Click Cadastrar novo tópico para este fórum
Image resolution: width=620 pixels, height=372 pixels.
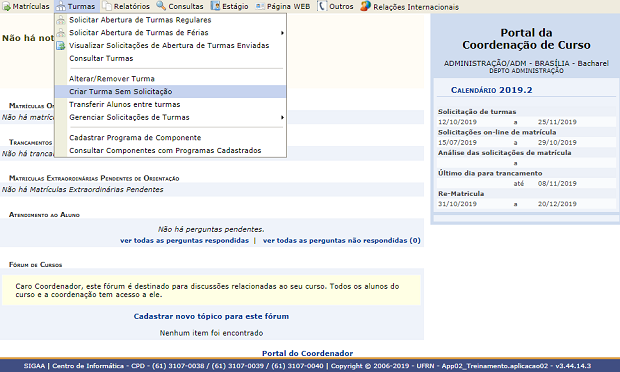pos(211,316)
